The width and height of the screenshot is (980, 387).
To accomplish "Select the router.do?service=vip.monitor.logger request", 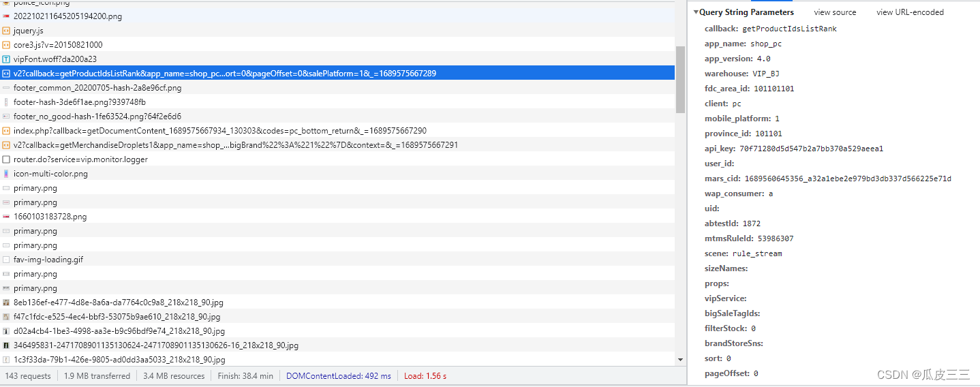I will 337,159.
